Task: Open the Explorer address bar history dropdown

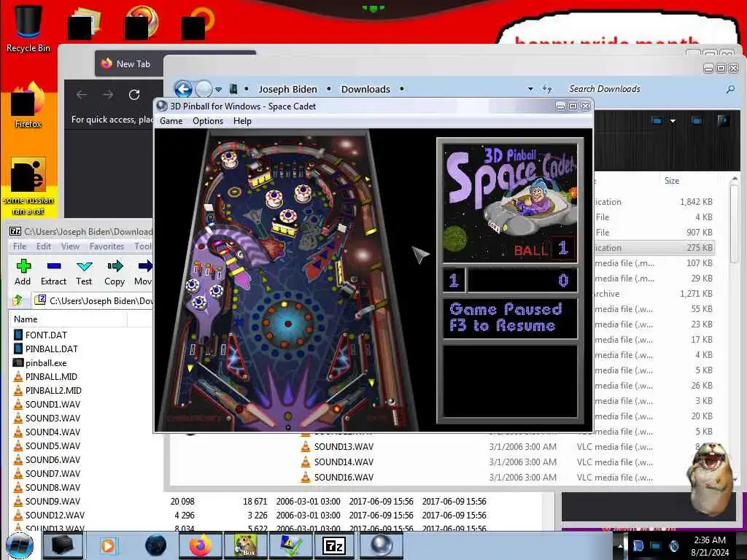Action: point(530,89)
